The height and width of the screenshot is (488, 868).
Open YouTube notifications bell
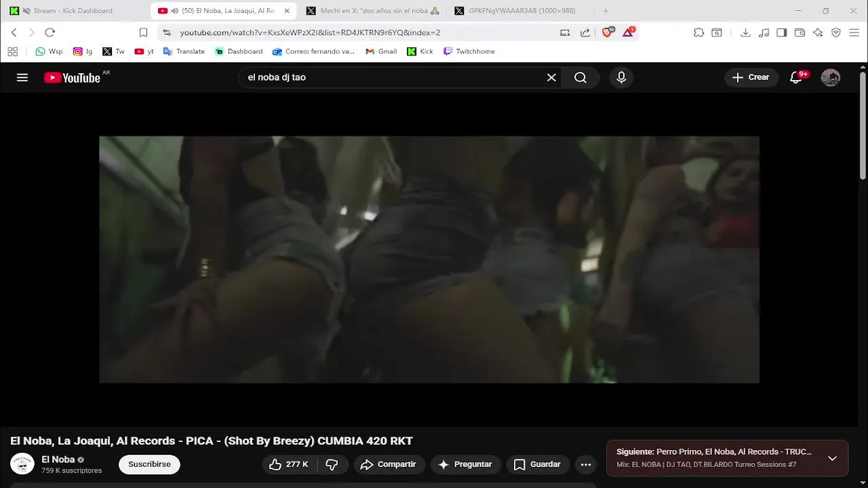pyautogui.click(x=796, y=77)
